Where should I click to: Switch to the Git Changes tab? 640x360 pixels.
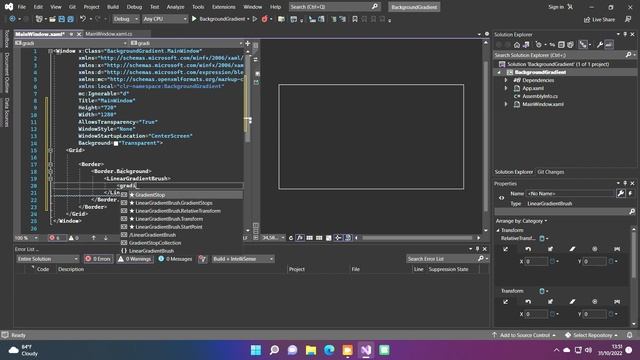click(x=551, y=172)
